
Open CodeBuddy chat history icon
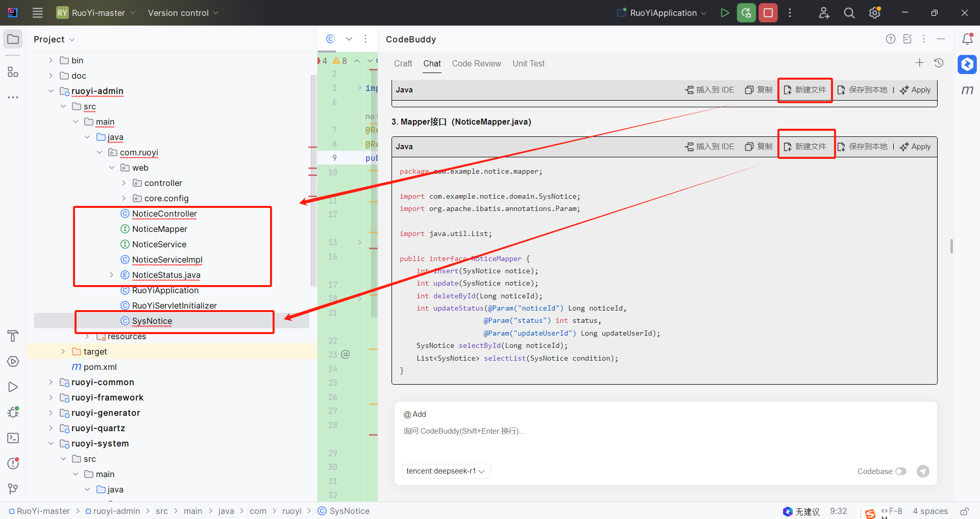tap(939, 62)
